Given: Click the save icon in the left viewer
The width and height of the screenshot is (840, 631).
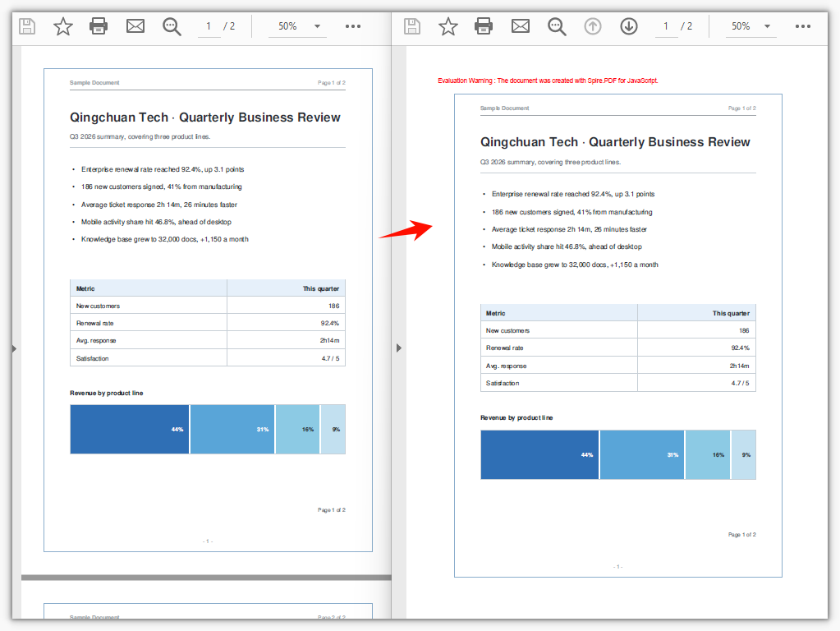Looking at the screenshot, I should [27, 26].
